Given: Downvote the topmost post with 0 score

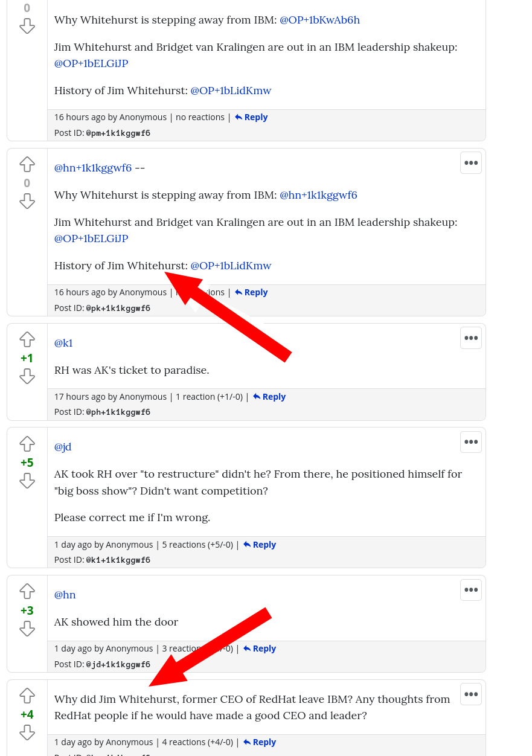Looking at the screenshot, I should (x=27, y=26).
